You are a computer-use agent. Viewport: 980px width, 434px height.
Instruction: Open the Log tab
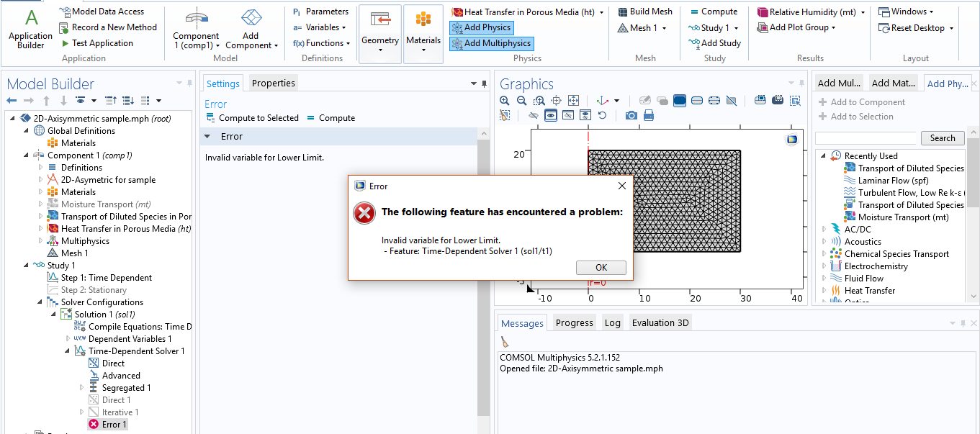click(x=612, y=323)
